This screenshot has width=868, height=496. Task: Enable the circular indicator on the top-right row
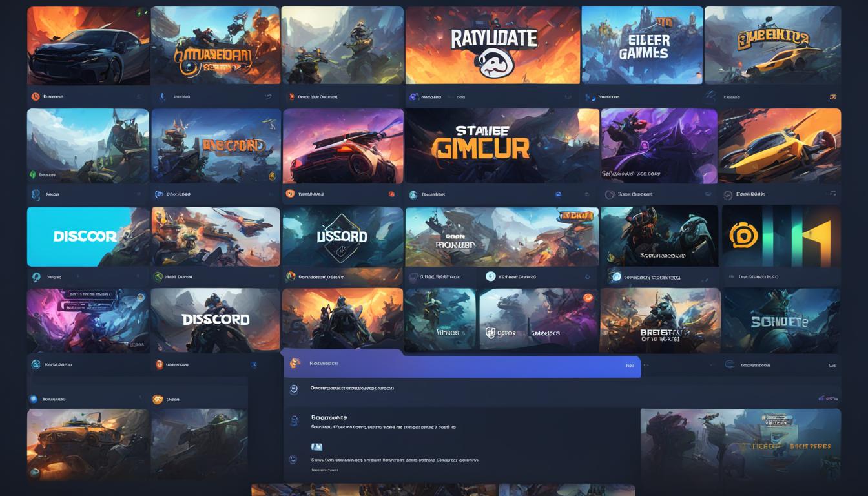(833, 97)
